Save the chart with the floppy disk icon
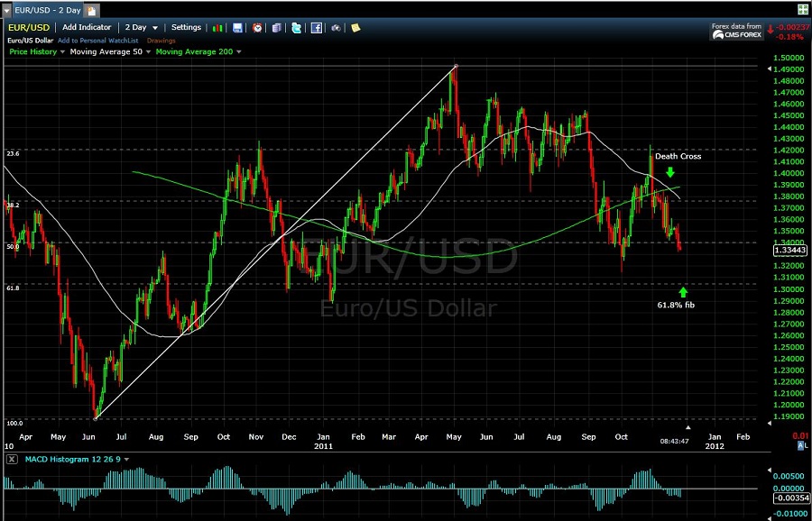812x521 pixels. pos(237,28)
